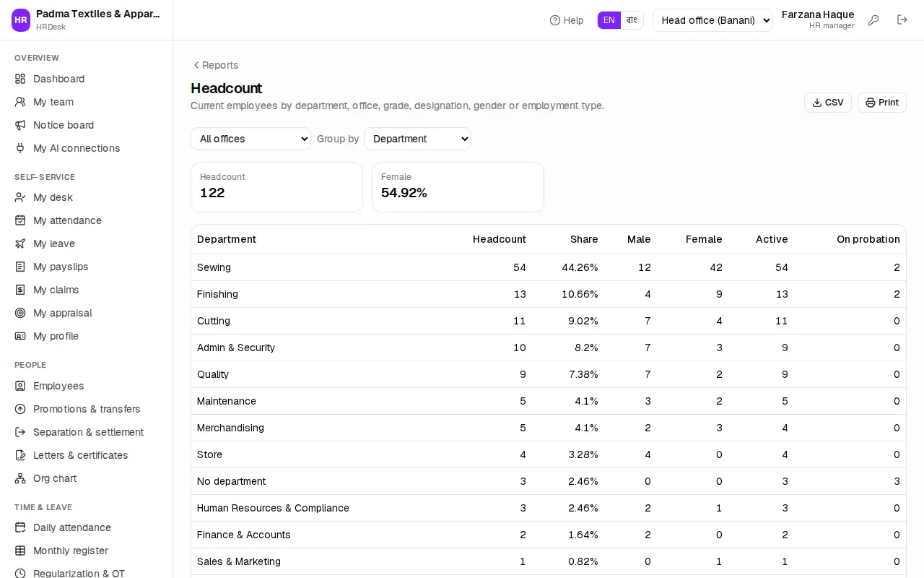Click the Headcount column header
The width and height of the screenshot is (924, 578).
(x=500, y=239)
